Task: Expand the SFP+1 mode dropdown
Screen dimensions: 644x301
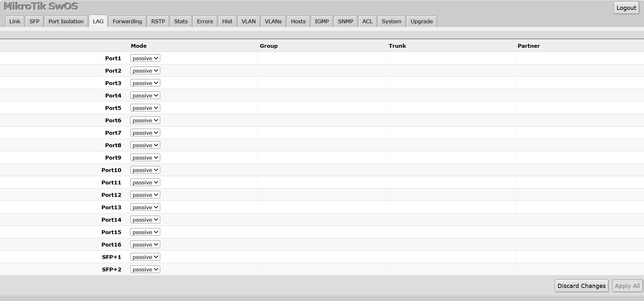Action: click(145, 257)
